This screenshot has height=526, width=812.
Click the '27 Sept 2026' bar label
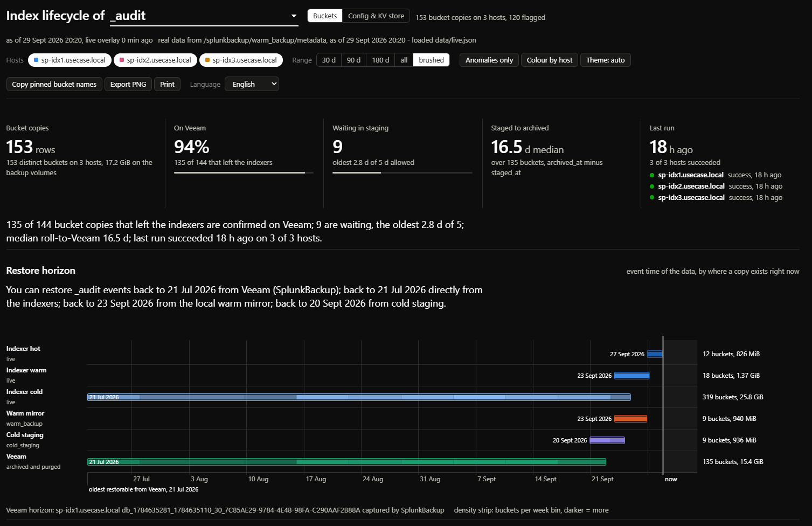[x=627, y=354]
